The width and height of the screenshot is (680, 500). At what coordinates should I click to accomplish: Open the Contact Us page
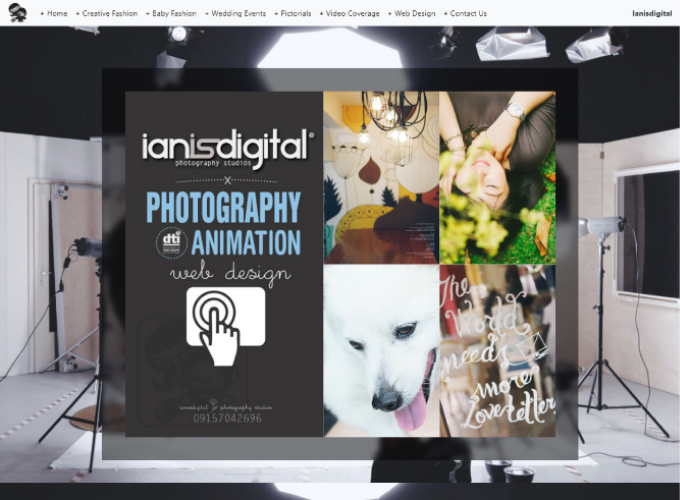465,14
